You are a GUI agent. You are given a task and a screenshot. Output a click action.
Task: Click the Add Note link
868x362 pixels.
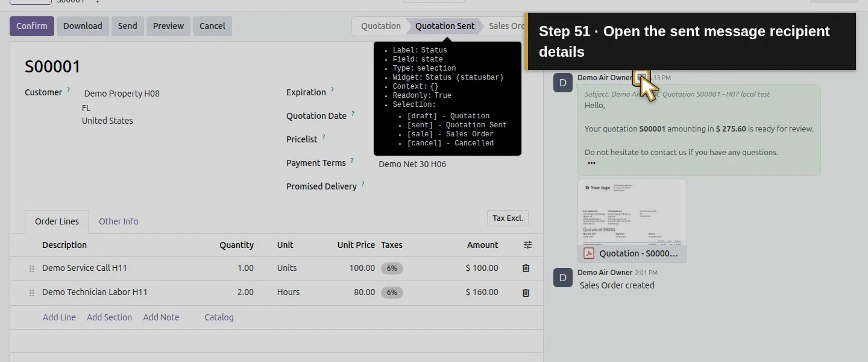click(161, 317)
